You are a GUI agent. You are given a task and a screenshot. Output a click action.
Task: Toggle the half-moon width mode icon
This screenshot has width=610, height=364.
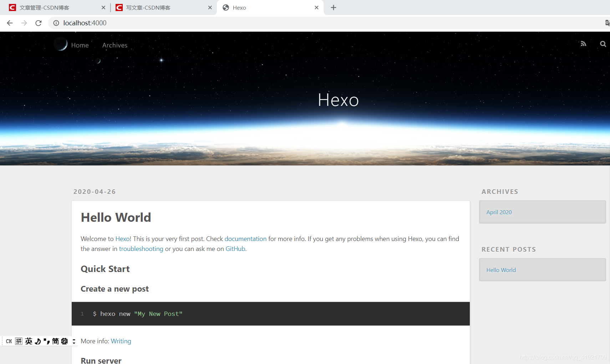point(38,341)
